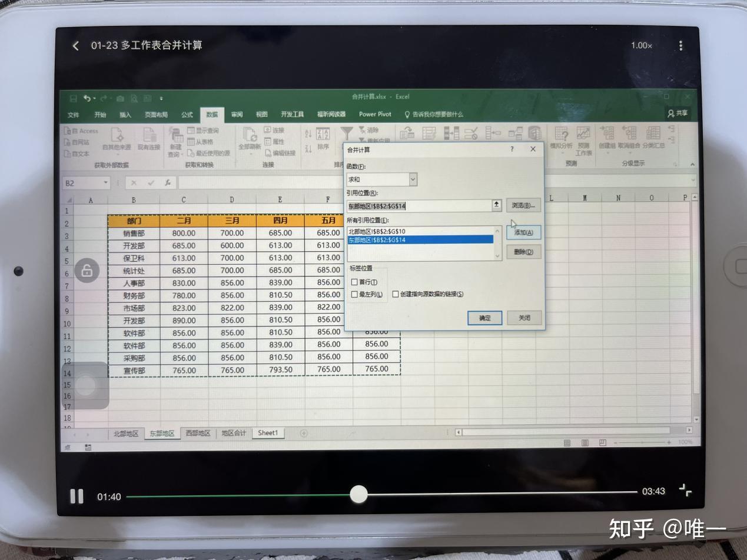The image size is (747, 560).
Task: Click the 创建组 (Group) icon
Action: point(606,138)
